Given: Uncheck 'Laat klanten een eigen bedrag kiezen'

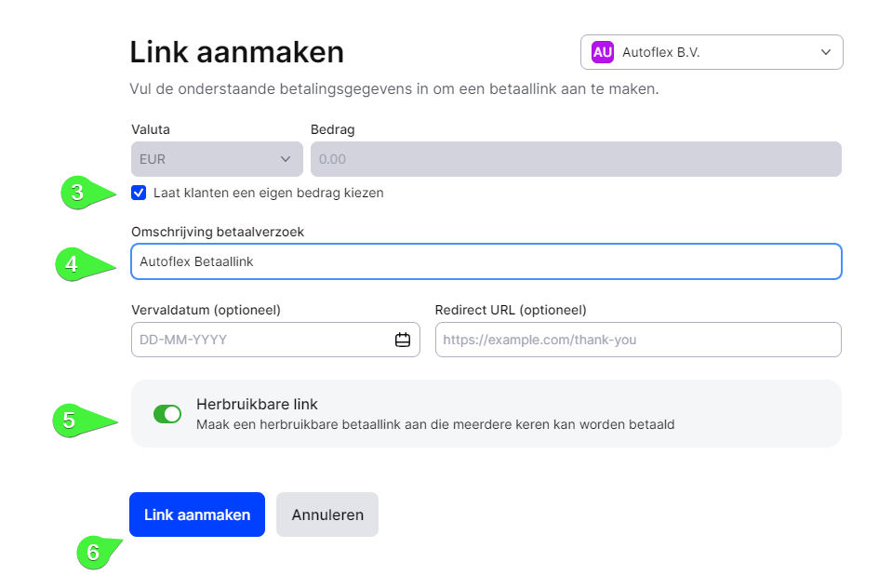Looking at the screenshot, I should [x=139, y=194].
